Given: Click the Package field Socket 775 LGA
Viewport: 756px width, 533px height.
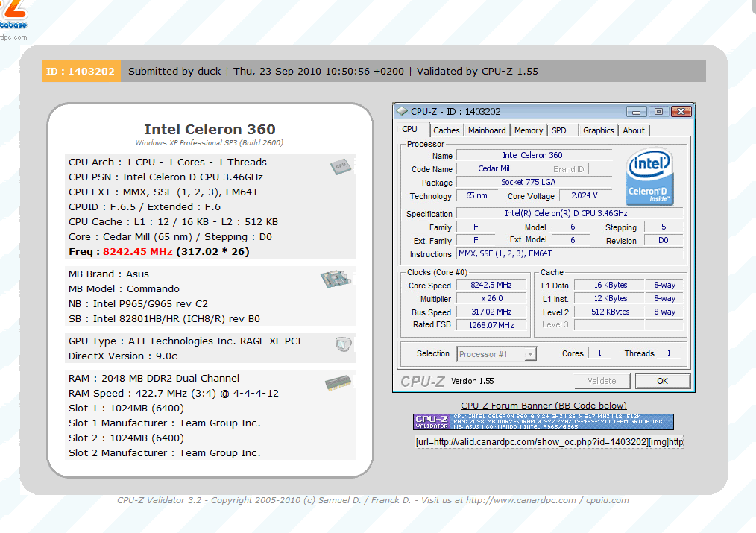Looking at the screenshot, I should click(x=533, y=182).
